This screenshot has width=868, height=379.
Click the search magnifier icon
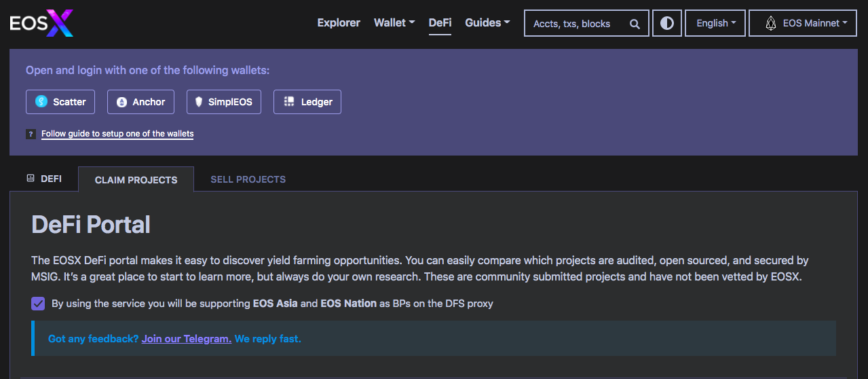635,24
